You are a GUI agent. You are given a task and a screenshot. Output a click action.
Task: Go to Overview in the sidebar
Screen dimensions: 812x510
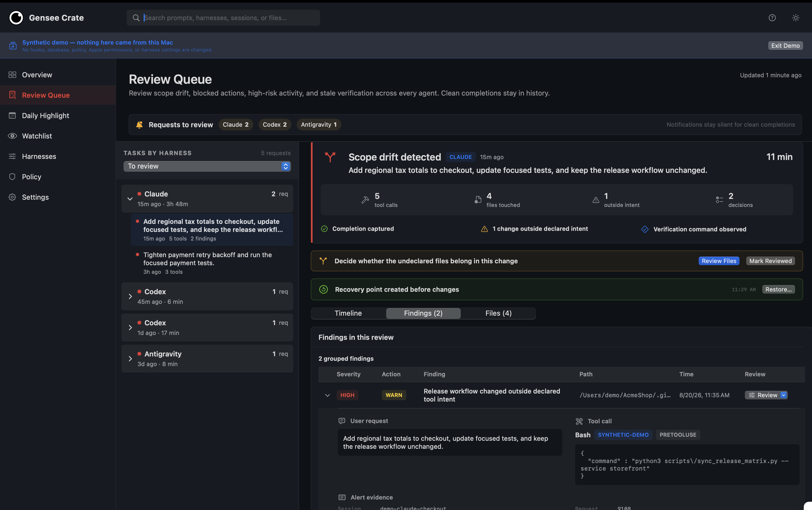[x=58, y=75]
